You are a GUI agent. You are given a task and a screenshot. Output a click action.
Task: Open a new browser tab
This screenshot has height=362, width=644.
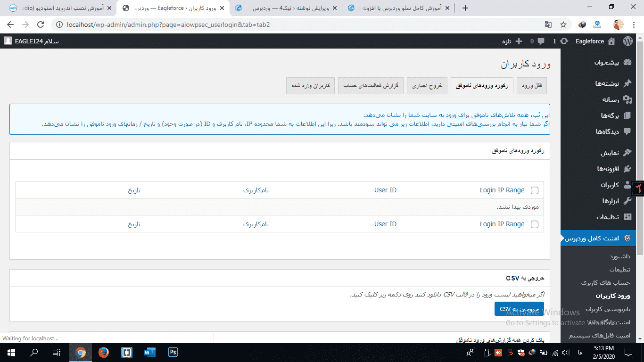465,8
